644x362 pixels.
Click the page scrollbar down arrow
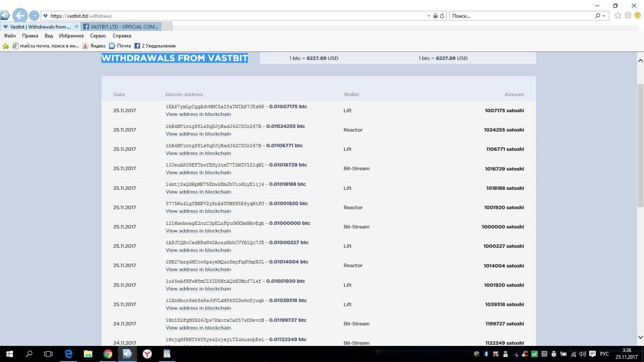[x=640, y=337]
